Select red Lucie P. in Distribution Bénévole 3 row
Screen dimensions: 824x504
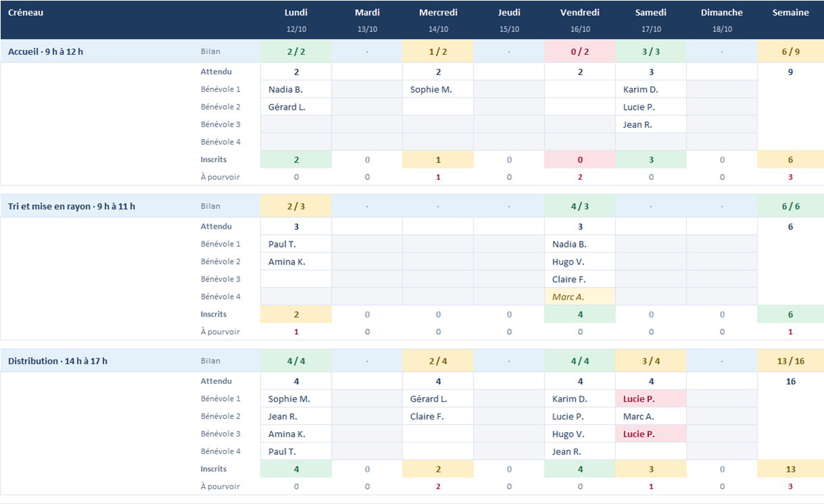[651, 434]
